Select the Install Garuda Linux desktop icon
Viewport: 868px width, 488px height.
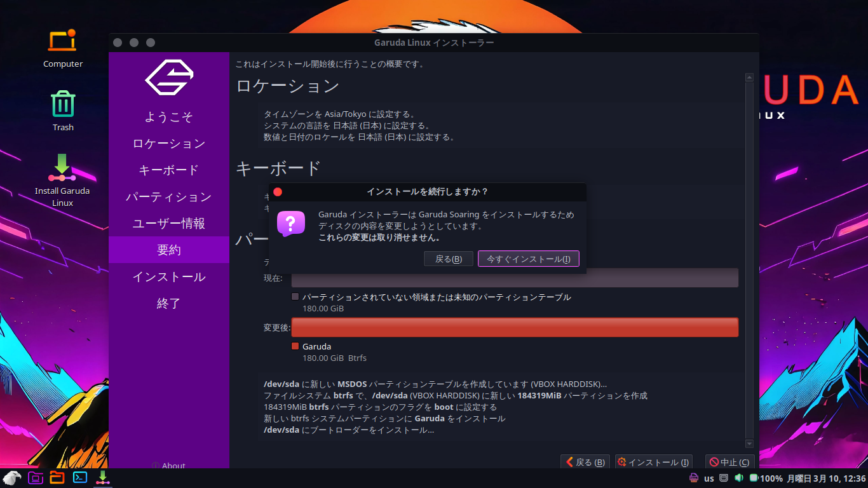point(62,180)
